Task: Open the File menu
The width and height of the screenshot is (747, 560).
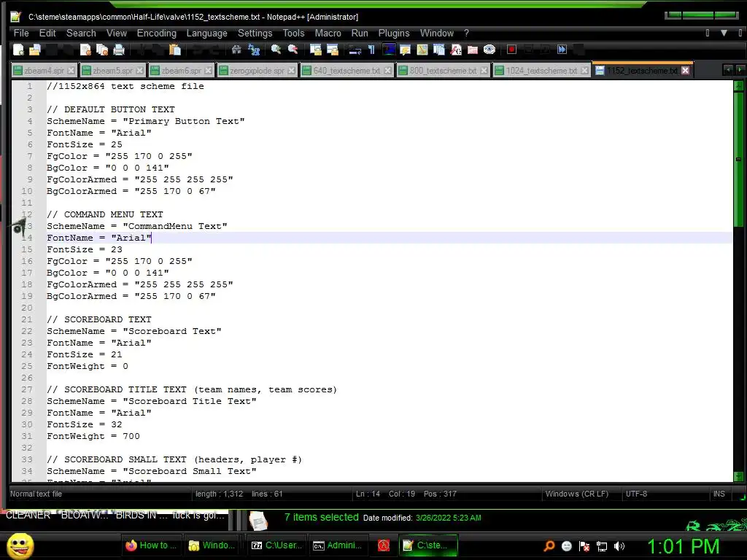Action: click(21, 33)
